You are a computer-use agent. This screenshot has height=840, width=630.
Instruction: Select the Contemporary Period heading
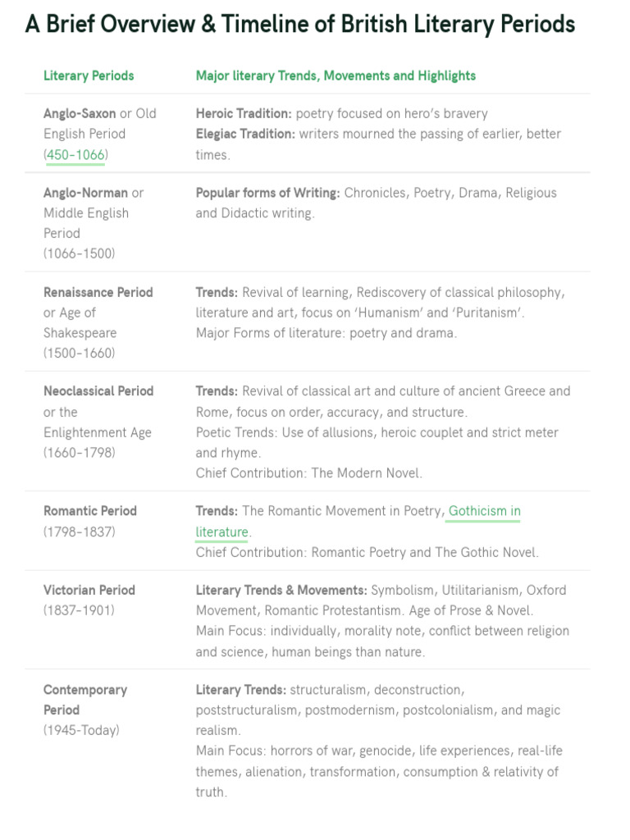(85, 690)
